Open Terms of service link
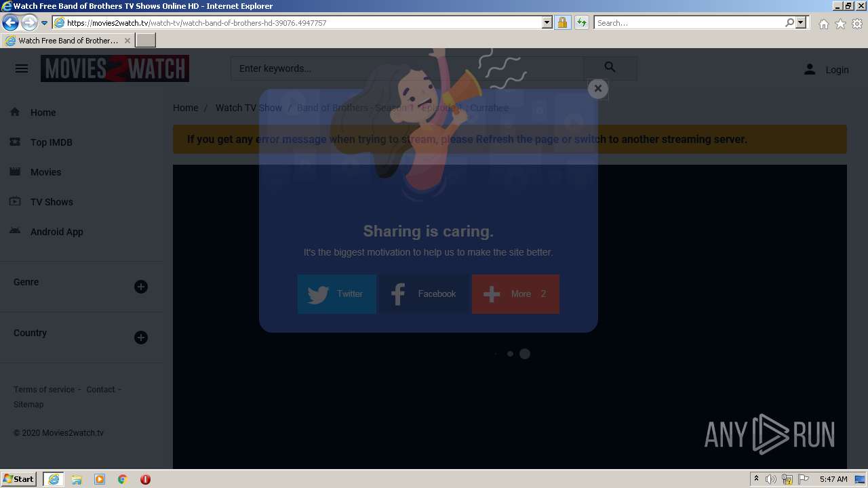Screen dimensions: 868x488 pos(44,390)
